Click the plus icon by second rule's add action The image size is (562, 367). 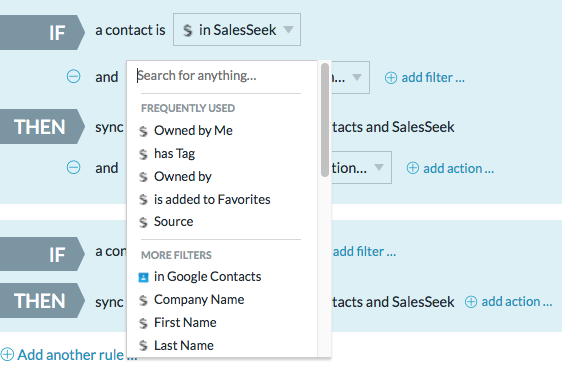(x=471, y=302)
